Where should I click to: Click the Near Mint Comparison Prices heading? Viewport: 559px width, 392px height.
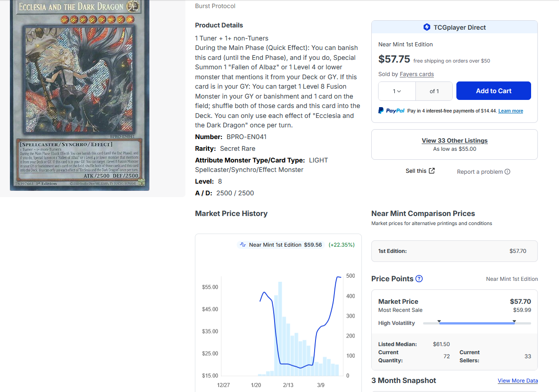tap(423, 213)
